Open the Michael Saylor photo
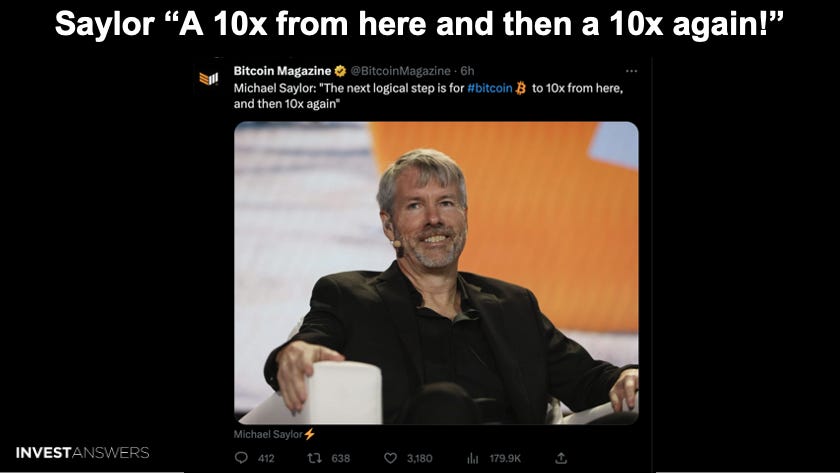This screenshot has height=473, width=840. [x=436, y=273]
